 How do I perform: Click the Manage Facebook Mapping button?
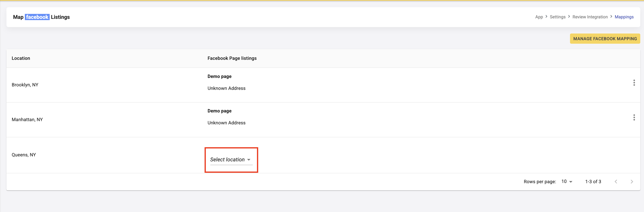(x=605, y=39)
